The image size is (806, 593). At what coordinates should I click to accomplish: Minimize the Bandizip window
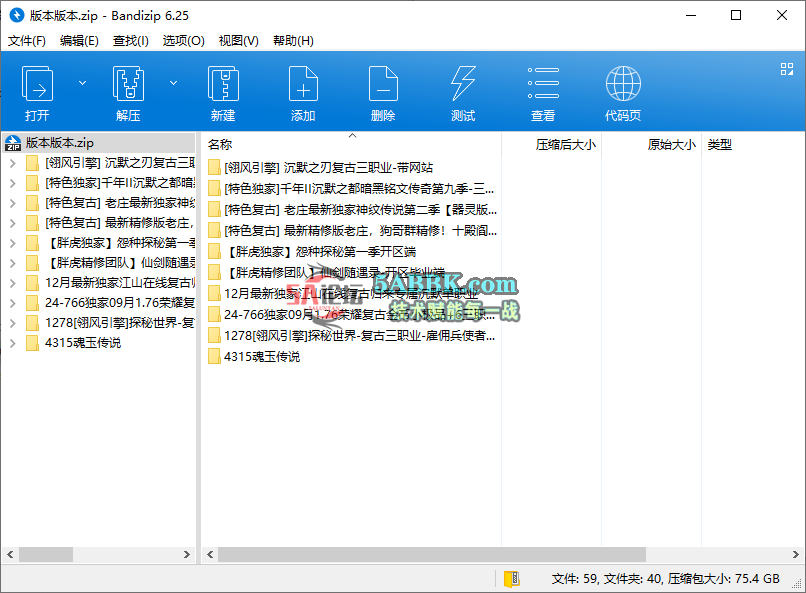(x=691, y=15)
